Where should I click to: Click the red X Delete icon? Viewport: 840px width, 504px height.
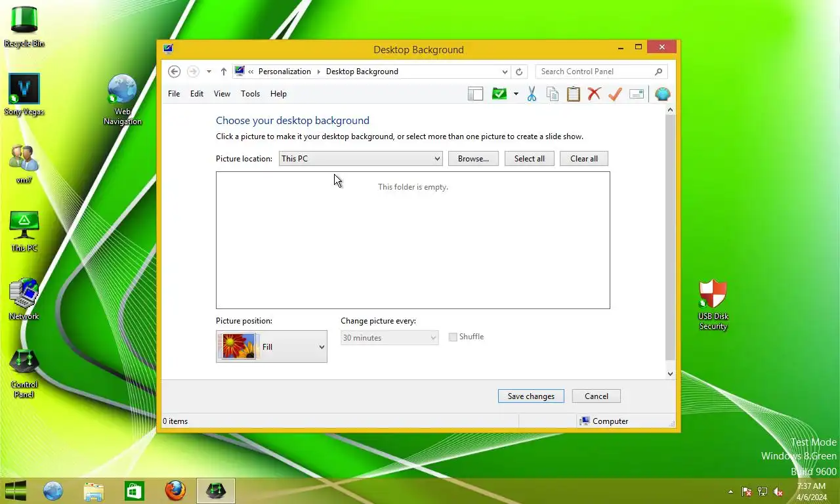coord(594,94)
